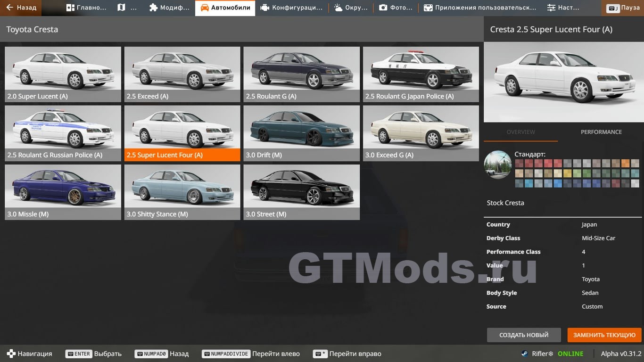The width and height of the screenshot is (644, 362).
Task: Select 3.0 Drift (M) configuration
Action: click(301, 133)
